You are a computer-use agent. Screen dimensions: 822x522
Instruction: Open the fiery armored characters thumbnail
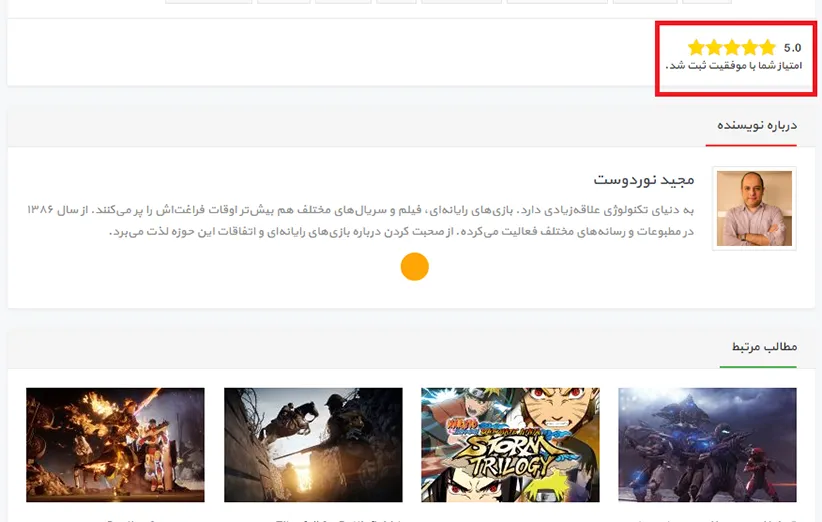115,444
